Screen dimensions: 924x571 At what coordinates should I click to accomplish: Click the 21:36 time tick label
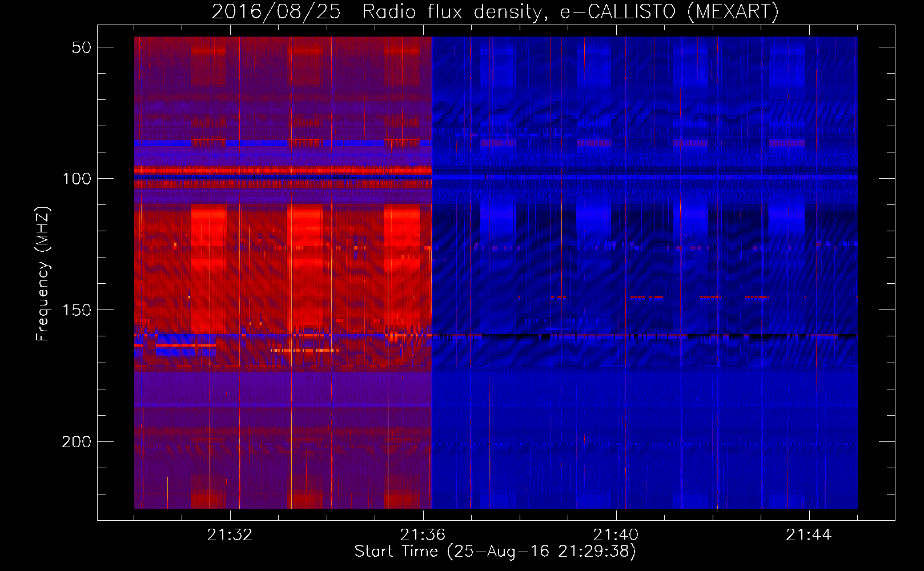pos(423,535)
